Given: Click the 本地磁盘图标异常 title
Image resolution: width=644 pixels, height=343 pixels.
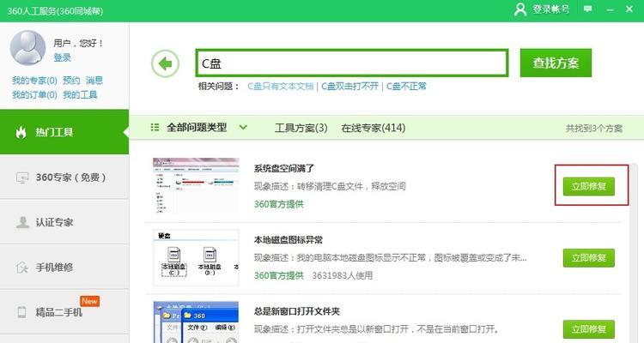Looking at the screenshot, I should pyautogui.click(x=289, y=239).
